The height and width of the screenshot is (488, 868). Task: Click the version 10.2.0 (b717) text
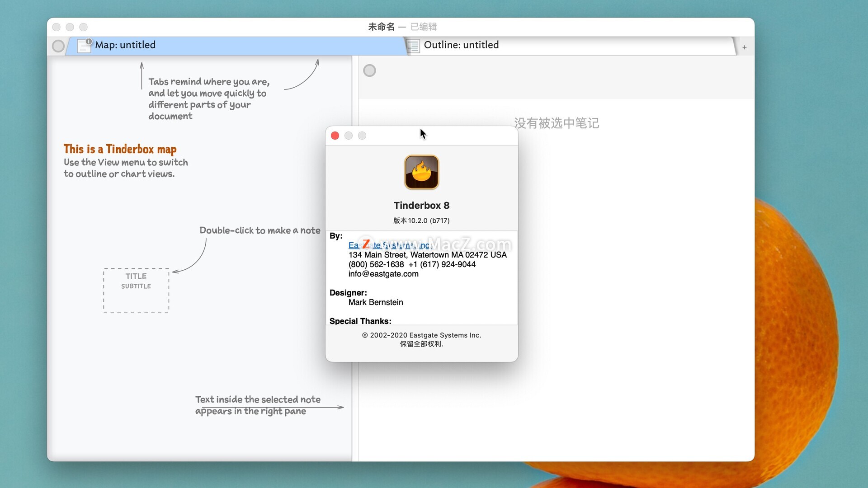click(x=421, y=221)
